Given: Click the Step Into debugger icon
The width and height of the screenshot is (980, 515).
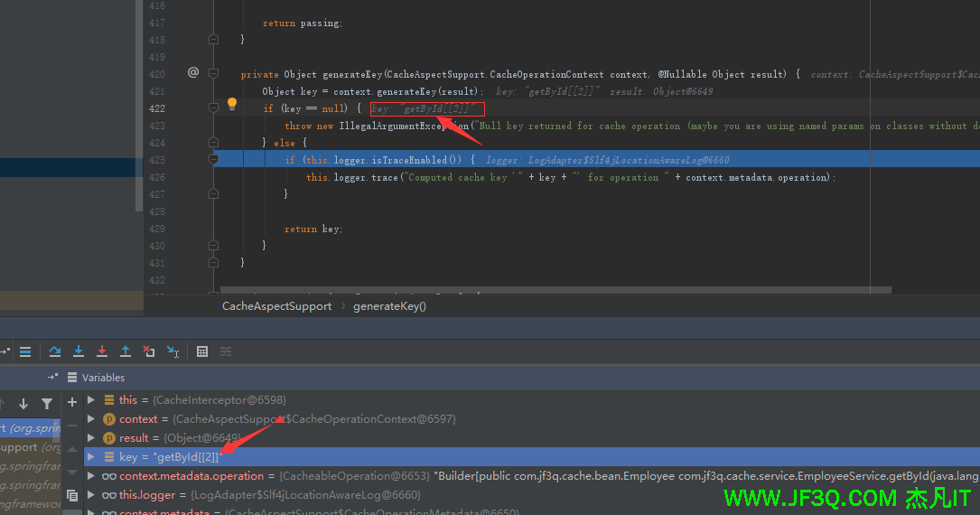Looking at the screenshot, I should [x=79, y=351].
